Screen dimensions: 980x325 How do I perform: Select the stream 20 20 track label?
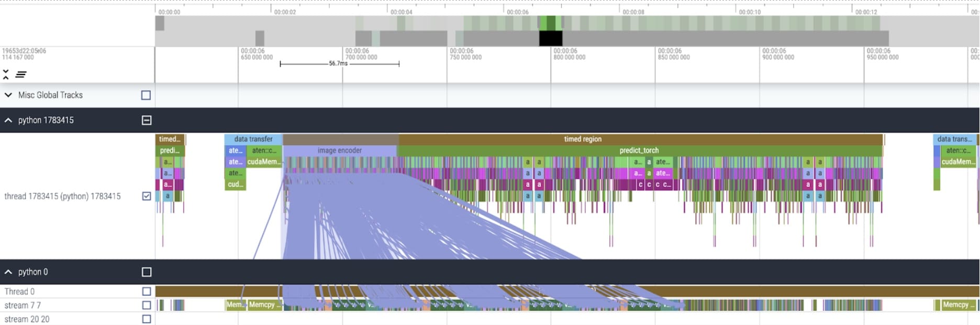(27, 319)
